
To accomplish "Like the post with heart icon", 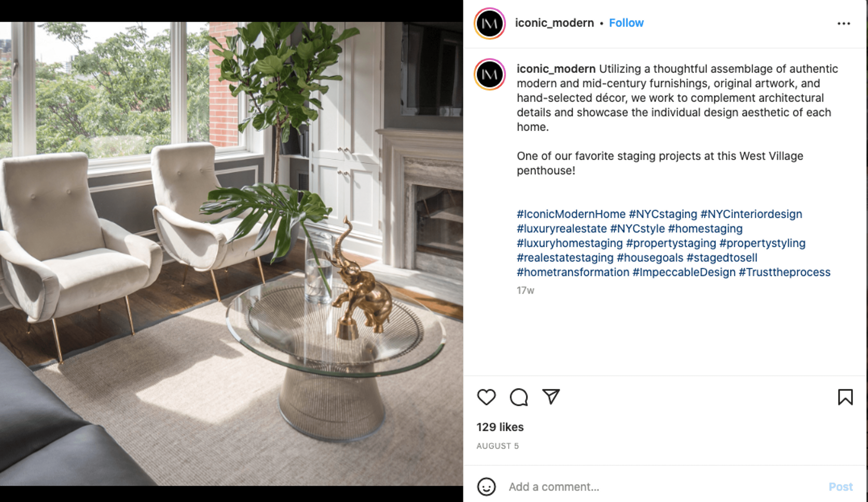I will (x=486, y=397).
